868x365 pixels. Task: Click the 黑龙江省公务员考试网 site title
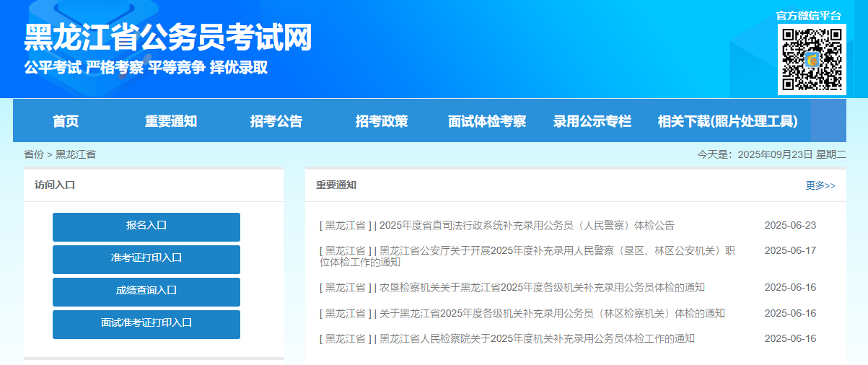[x=168, y=38]
